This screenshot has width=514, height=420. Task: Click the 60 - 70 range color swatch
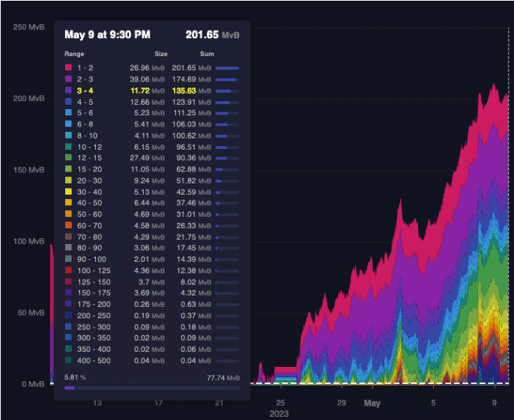[68, 225]
